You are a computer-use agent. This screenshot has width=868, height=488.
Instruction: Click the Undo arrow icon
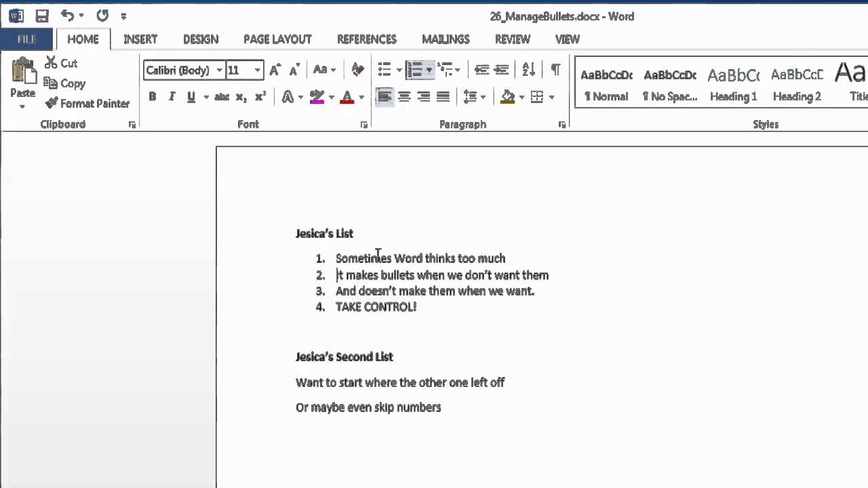pos(67,15)
